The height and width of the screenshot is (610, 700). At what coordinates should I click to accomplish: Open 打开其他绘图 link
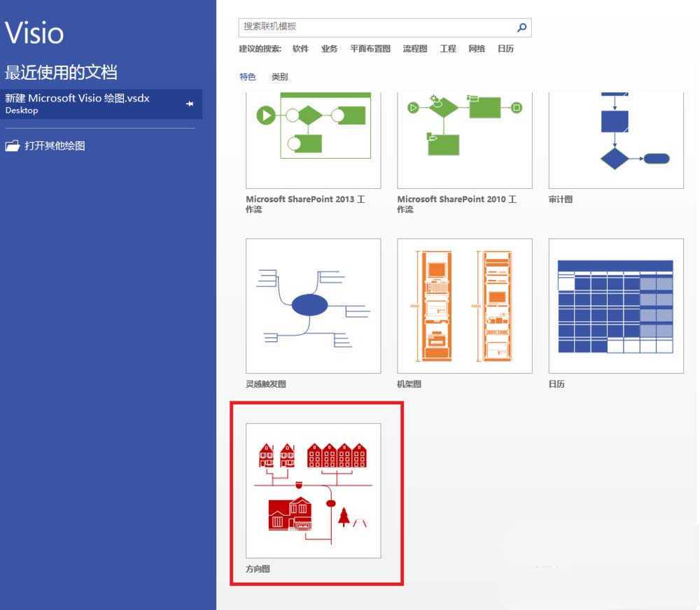(x=55, y=146)
